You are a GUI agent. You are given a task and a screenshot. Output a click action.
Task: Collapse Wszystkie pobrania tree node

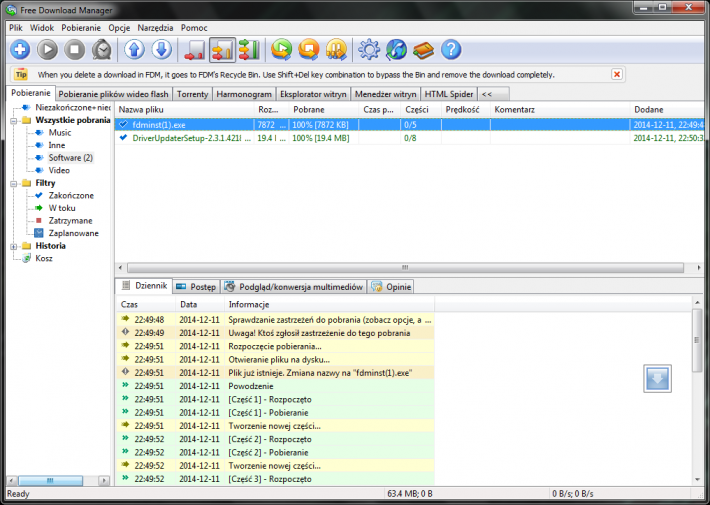(x=14, y=120)
